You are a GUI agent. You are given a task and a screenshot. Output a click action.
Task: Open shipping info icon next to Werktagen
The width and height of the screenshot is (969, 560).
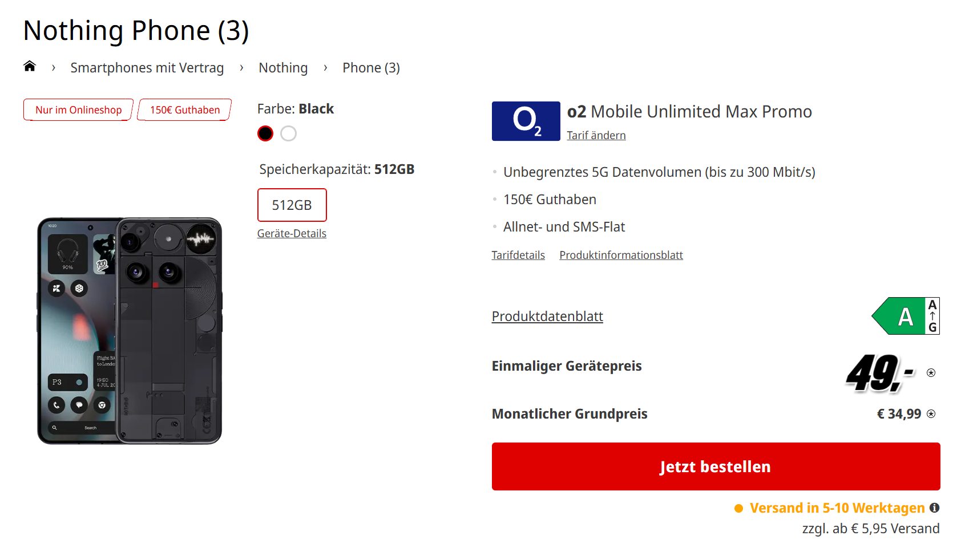click(934, 508)
